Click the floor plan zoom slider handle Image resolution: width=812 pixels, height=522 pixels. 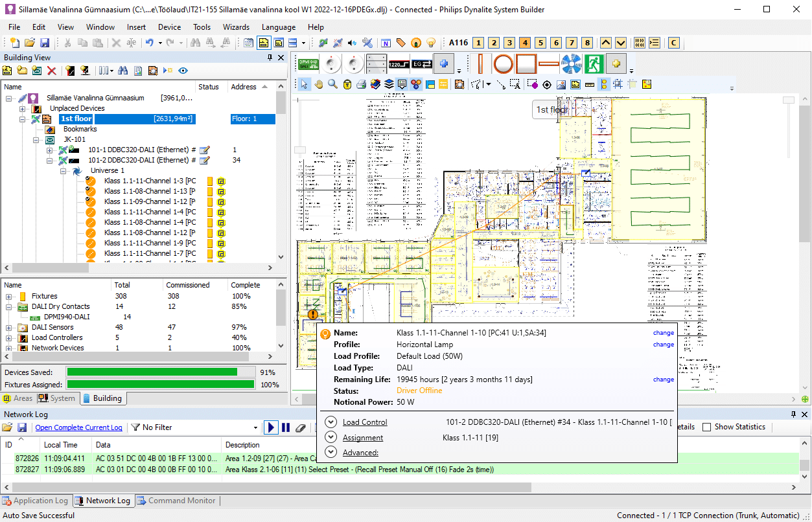[788, 100]
